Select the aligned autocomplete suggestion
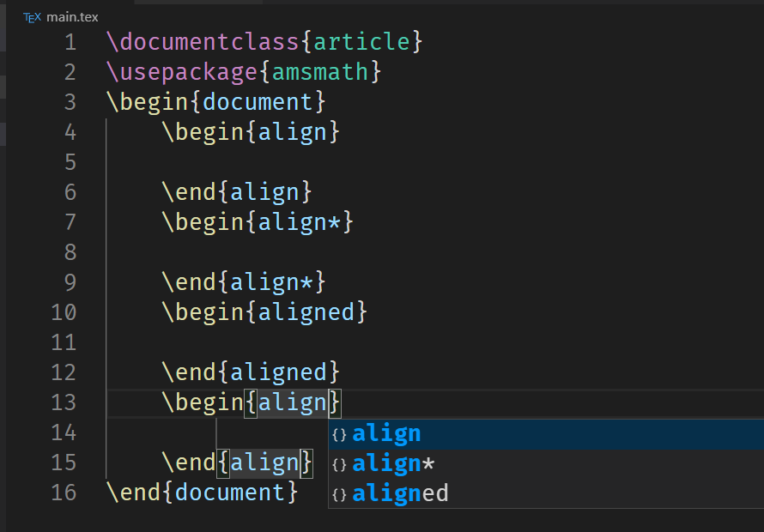 click(x=546, y=494)
